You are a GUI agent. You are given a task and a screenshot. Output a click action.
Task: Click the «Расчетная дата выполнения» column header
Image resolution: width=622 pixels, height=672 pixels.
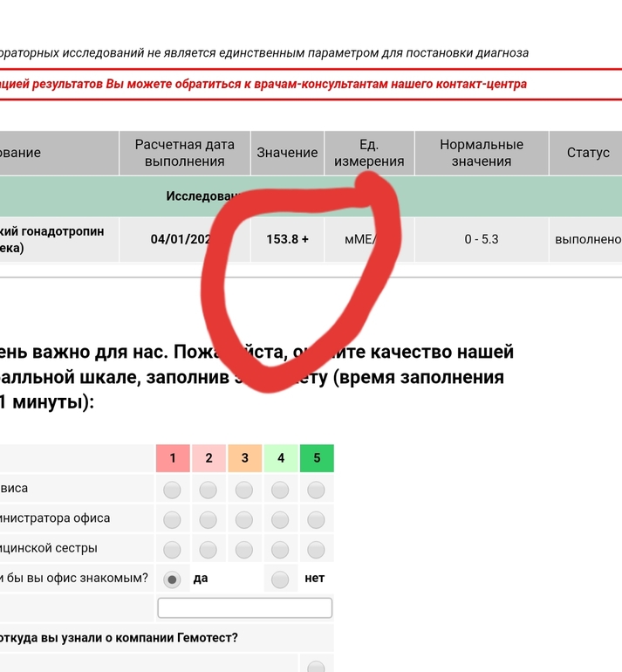point(184,153)
